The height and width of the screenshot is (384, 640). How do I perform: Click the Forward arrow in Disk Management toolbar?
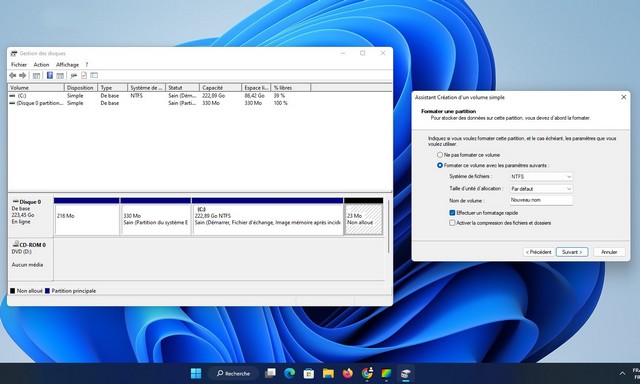pyautogui.click(x=23, y=75)
